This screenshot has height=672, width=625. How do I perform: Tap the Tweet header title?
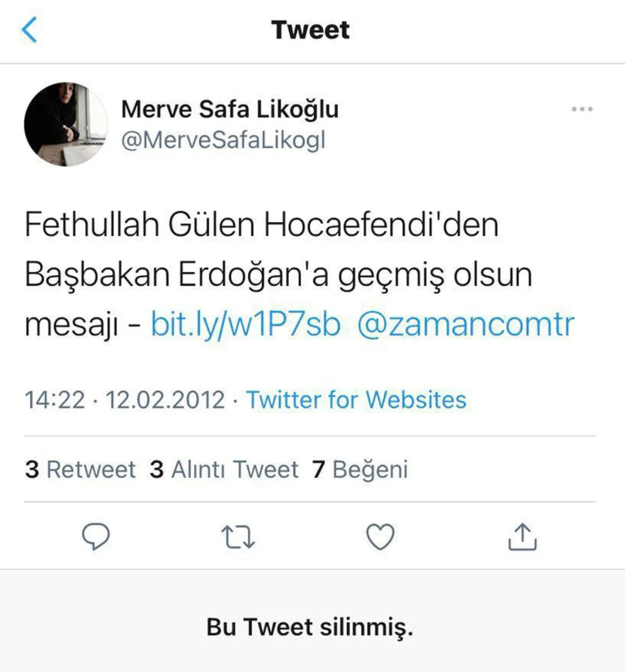click(311, 30)
